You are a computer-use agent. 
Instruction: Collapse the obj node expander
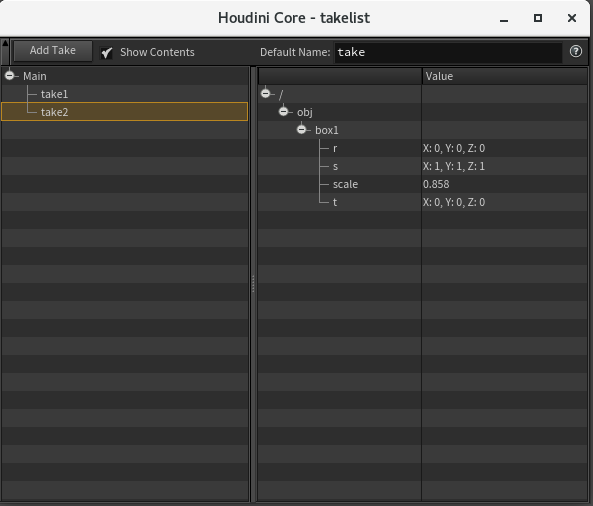pyautogui.click(x=284, y=112)
